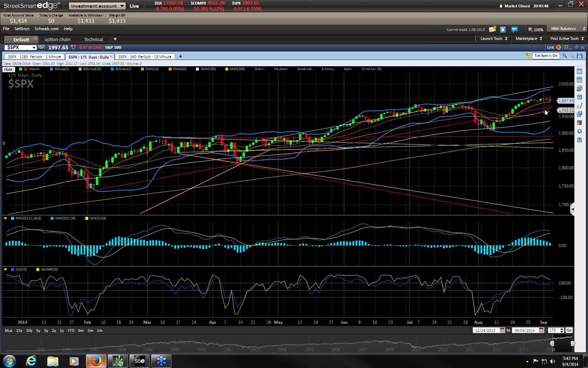This screenshot has width=588, height=368.
Task: Toggle the Volume study visibility
Action: pos(34,69)
